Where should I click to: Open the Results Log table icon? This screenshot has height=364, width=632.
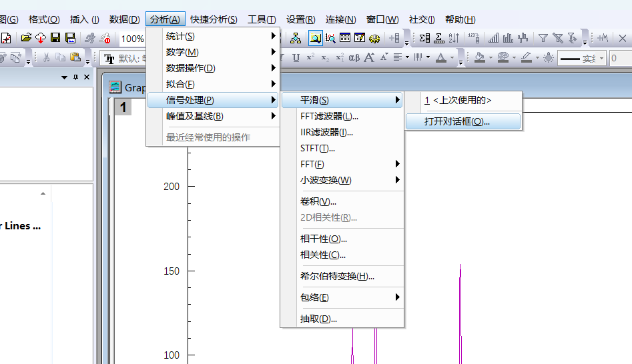[345, 38]
